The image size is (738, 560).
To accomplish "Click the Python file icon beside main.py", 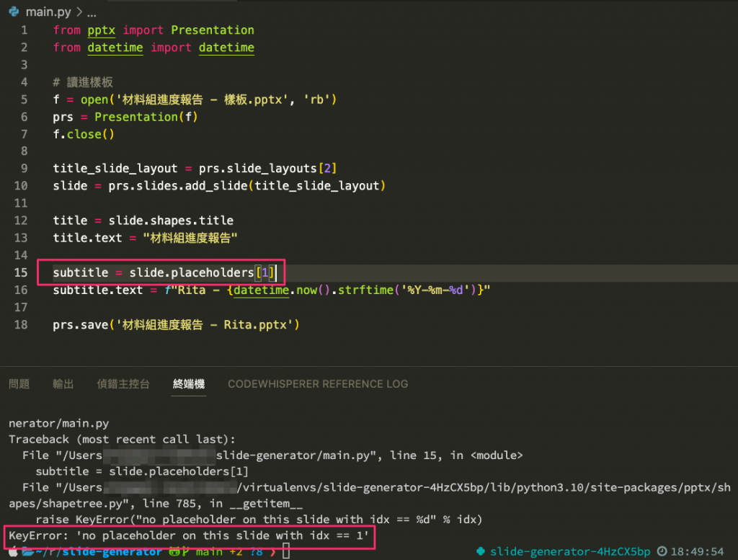I will pyautogui.click(x=14, y=12).
